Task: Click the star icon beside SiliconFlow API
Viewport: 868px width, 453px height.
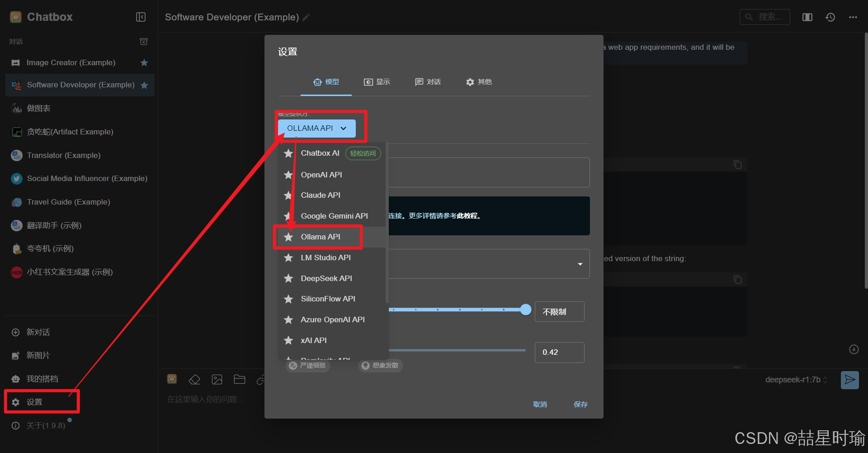Action: point(288,299)
